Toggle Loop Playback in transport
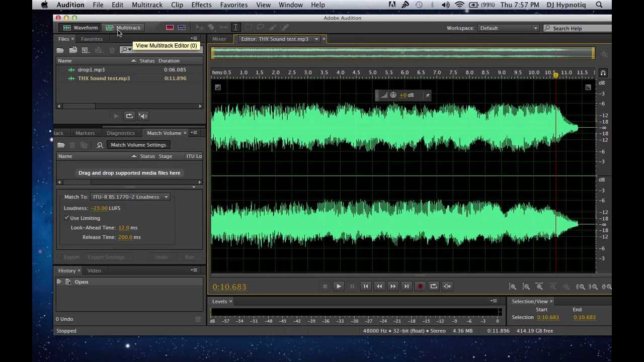This screenshot has width=644, height=362. click(x=434, y=287)
